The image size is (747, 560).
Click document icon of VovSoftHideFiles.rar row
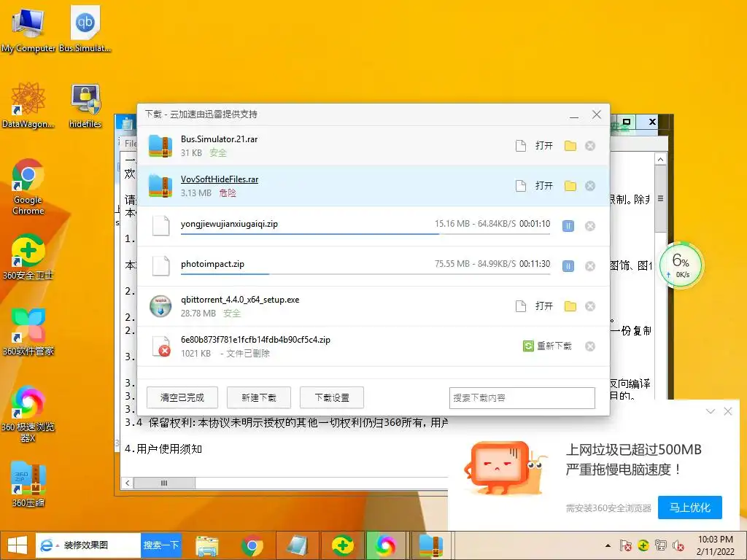(521, 186)
